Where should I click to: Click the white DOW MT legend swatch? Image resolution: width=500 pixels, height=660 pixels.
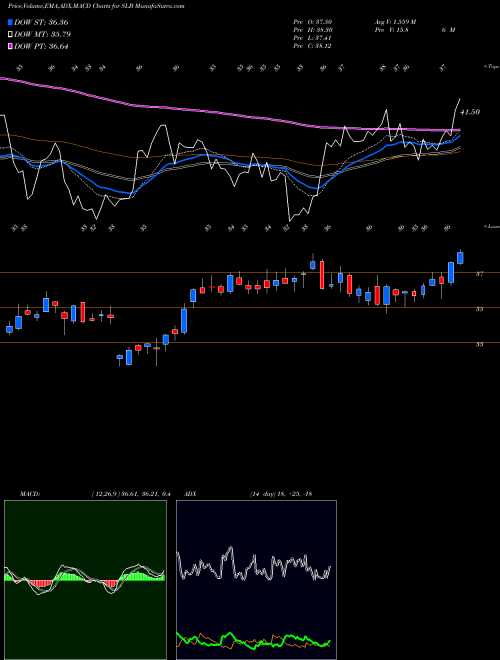pos(11,35)
